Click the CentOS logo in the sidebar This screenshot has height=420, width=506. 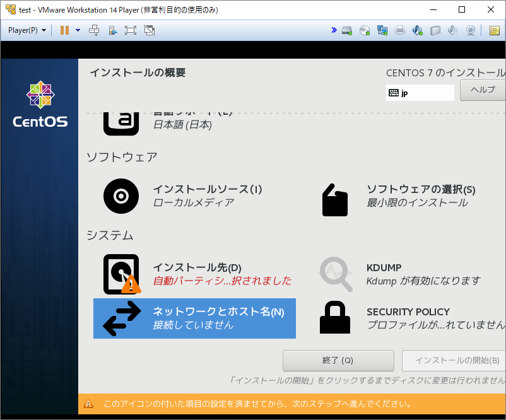[40, 104]
